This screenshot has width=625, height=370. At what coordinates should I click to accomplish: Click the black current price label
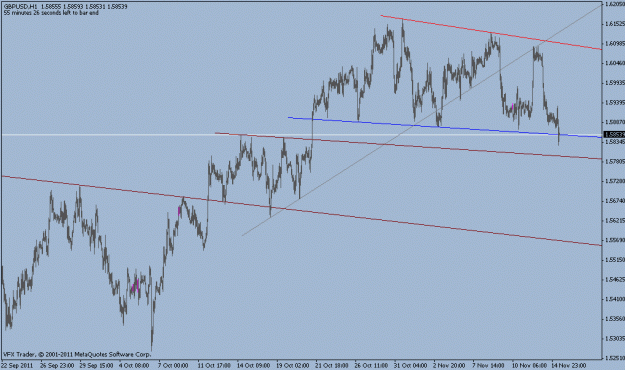click(x=614, y=134)
